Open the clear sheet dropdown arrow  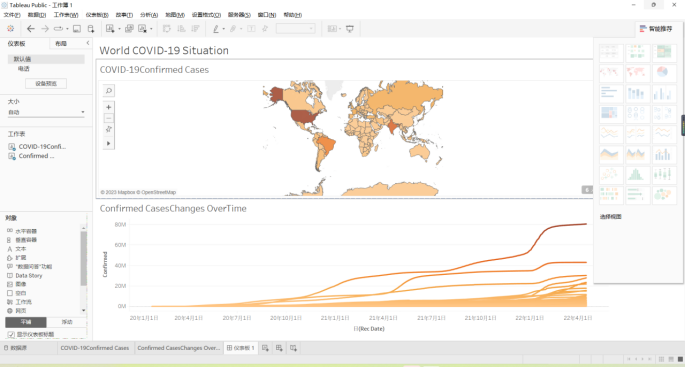(151, 29)
